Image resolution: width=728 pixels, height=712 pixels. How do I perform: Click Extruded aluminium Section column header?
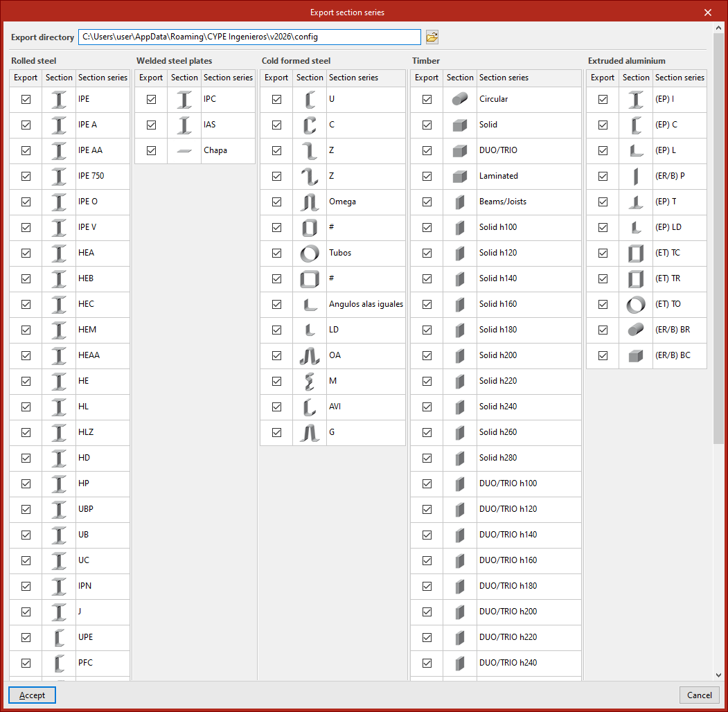636,78
